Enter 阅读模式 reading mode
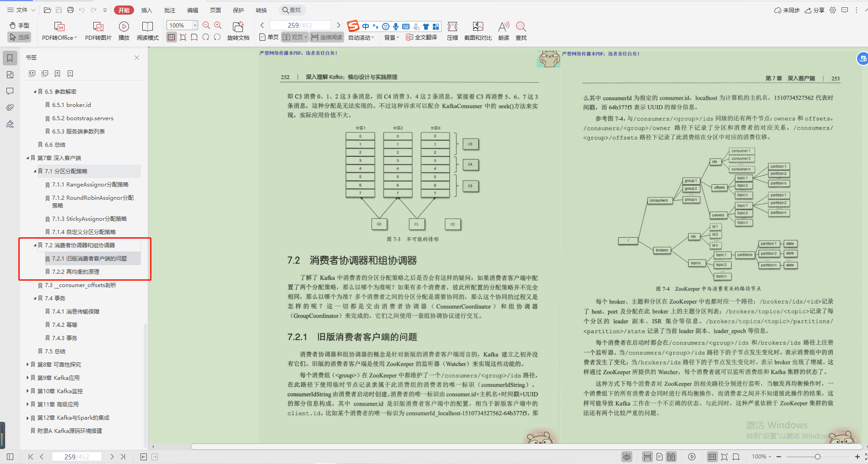 [147, 31]
